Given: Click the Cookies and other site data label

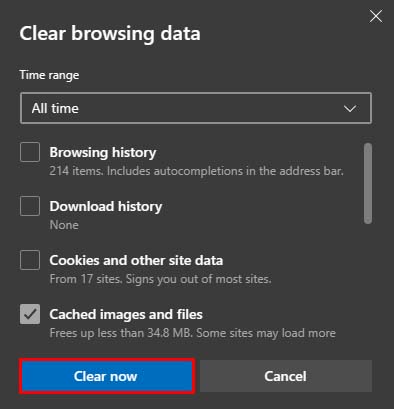Looking at the screenshot, I should click(136, 260).
